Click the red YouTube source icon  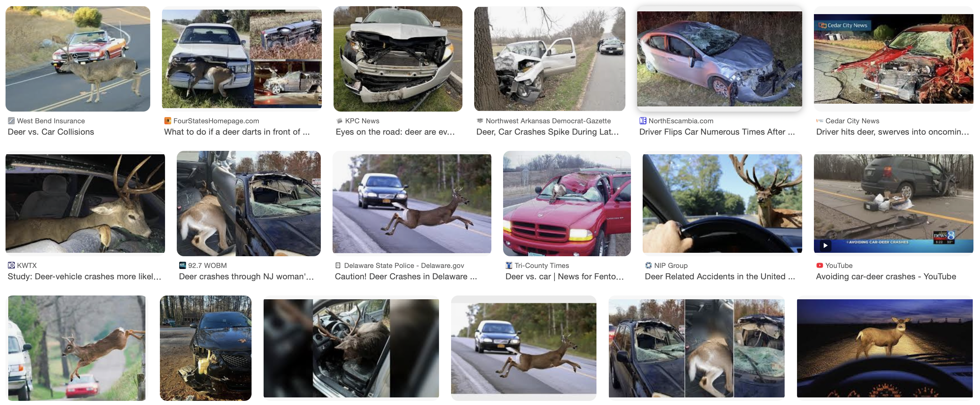819,266
